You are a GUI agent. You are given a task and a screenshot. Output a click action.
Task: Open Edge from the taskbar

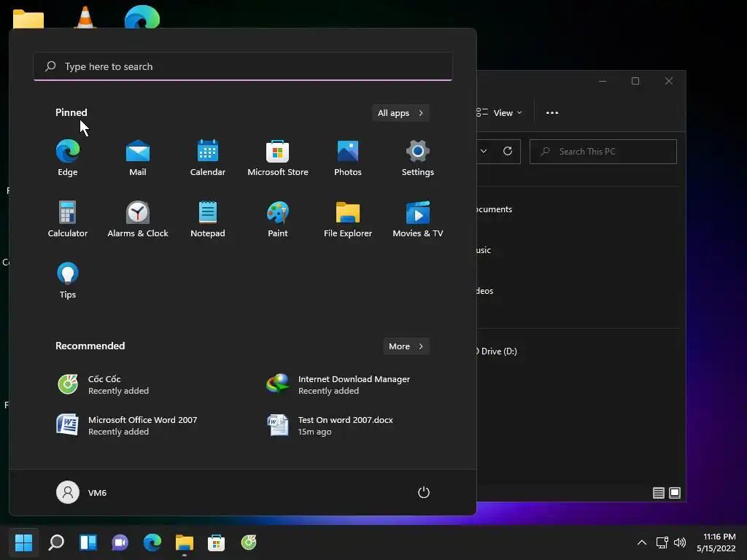point(152,542)
